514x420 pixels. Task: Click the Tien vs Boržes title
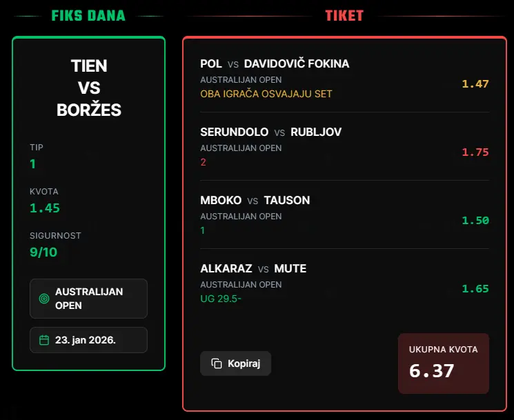[x=88, y=88]
